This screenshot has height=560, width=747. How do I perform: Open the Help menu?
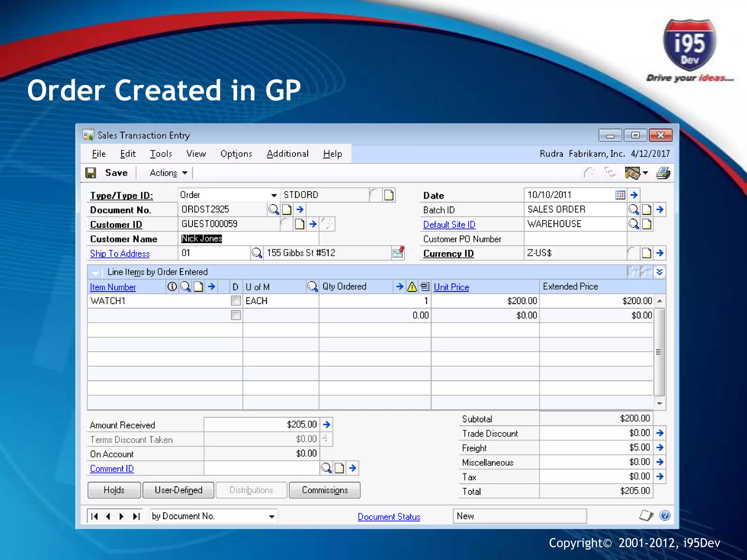(x=332, y=154)
